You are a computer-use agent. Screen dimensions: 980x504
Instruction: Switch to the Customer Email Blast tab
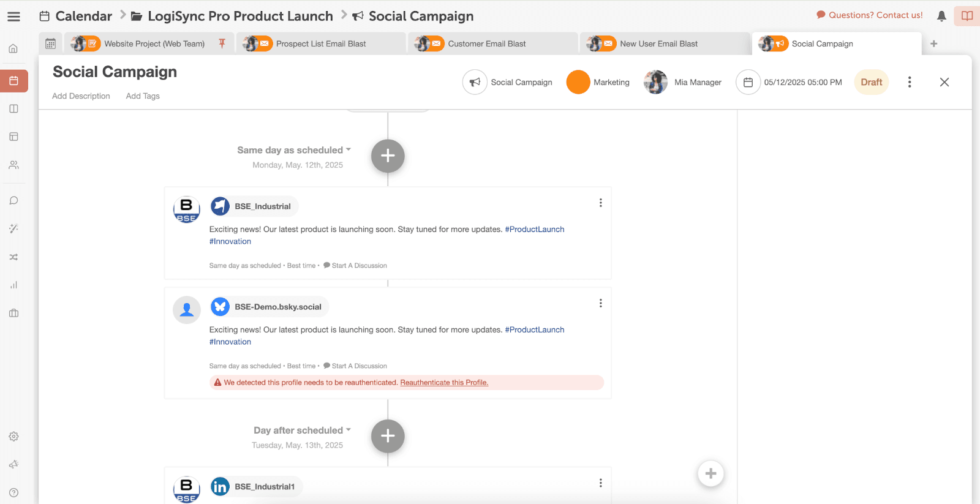pos(486,44)
